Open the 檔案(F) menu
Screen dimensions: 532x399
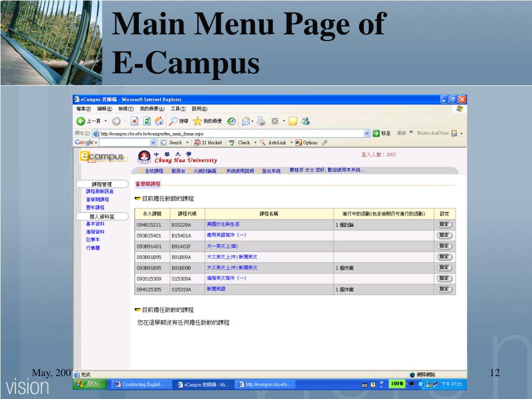click(x=84, y=109)
